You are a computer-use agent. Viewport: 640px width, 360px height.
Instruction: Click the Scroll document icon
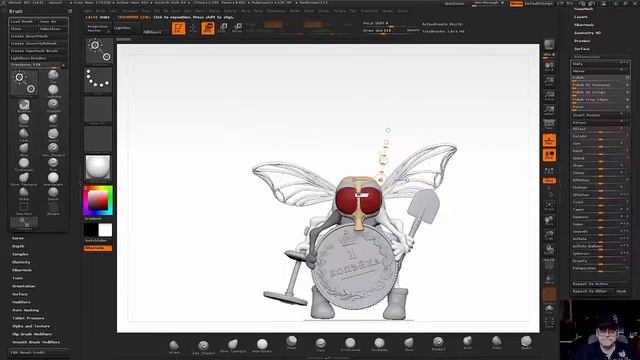tap(549, 67)
